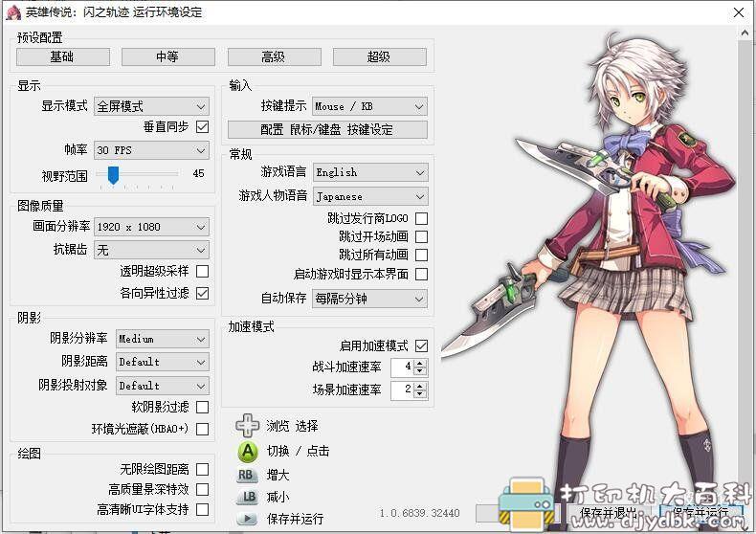Screen dimensions: 756x534
Task: Uncheck 启用加速模式 checkbox
Action: (x=421, y=345)
